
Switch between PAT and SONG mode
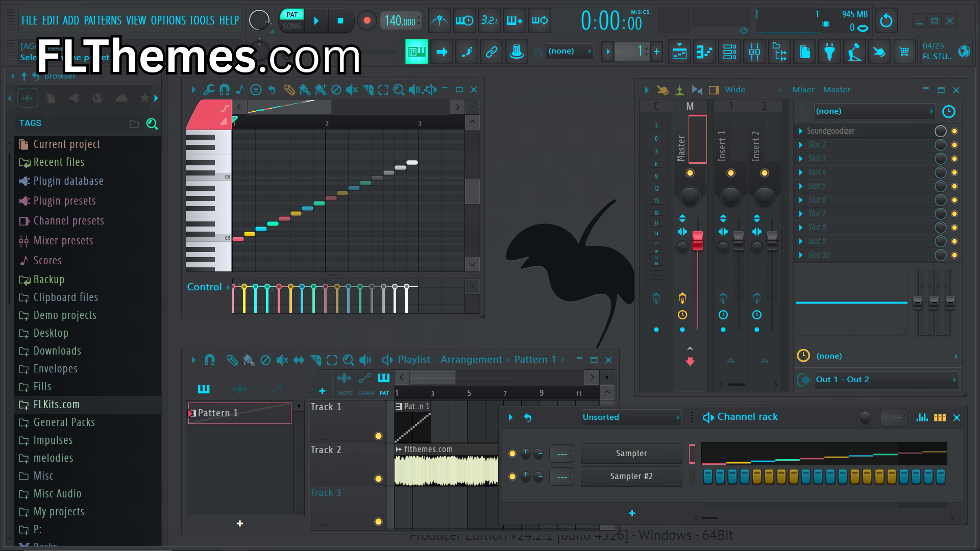[x=292, y=20]
